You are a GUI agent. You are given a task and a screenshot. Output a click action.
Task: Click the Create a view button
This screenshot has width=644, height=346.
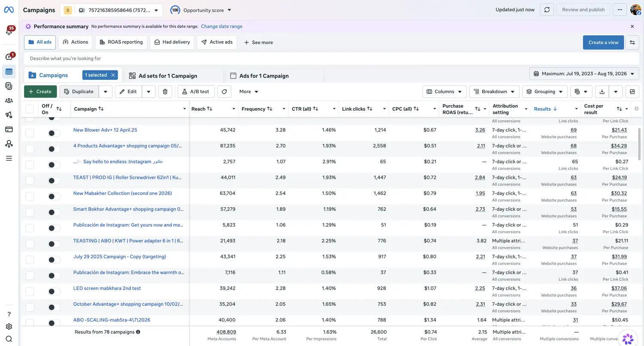(x=603, y=42)
